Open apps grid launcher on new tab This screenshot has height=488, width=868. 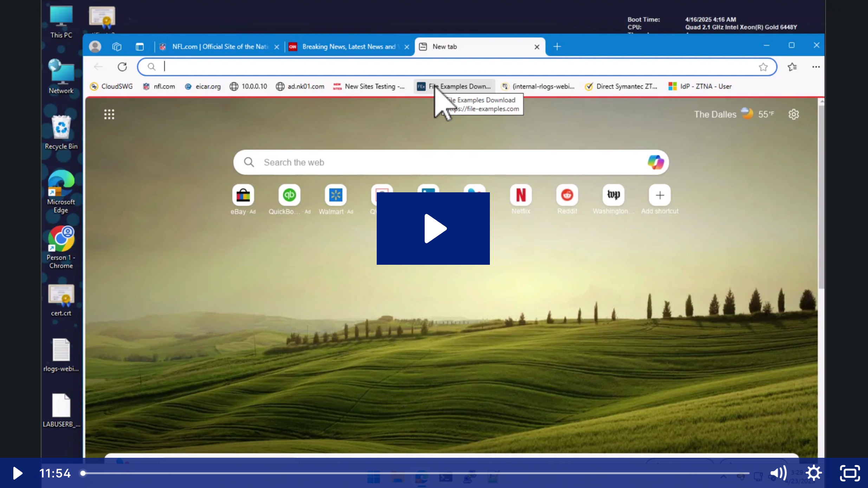point(109,114)
